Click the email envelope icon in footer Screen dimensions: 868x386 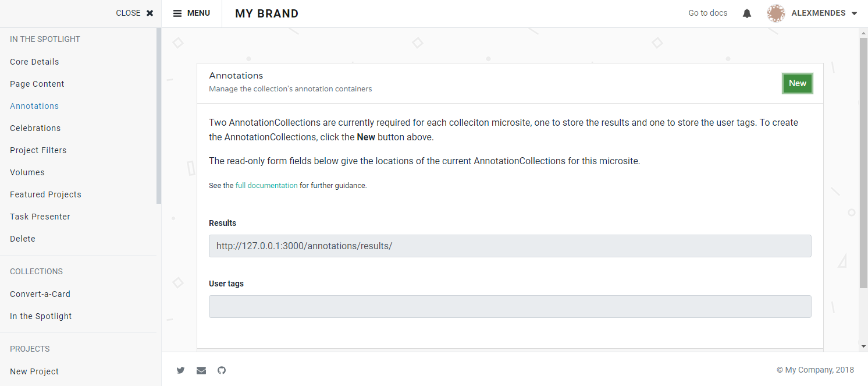click(201, 370)
